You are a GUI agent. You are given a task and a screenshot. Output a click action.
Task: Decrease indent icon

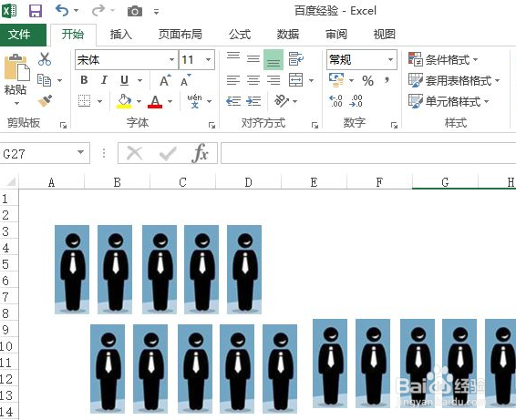(233, 101)
